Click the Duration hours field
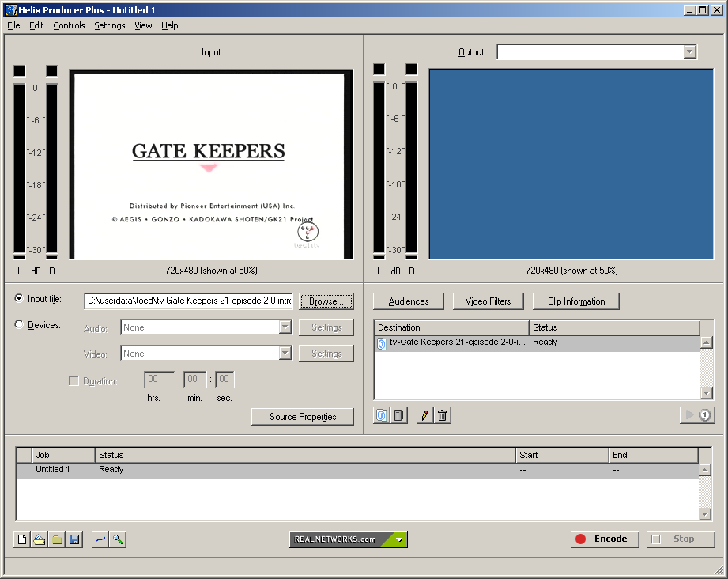Image resolution: width=728 pixels, height=579 pixels. (159, 379)
